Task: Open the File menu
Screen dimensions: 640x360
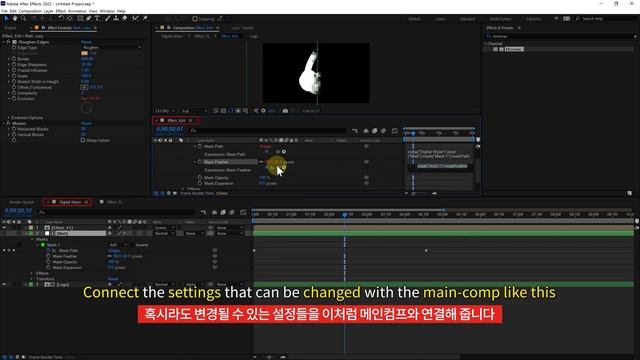Action: click(4, 11)
